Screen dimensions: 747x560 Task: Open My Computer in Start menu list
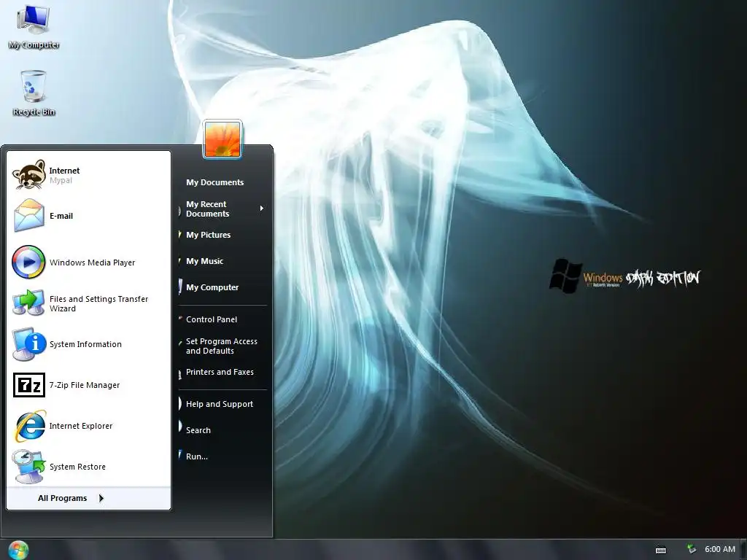click(212, 287)
